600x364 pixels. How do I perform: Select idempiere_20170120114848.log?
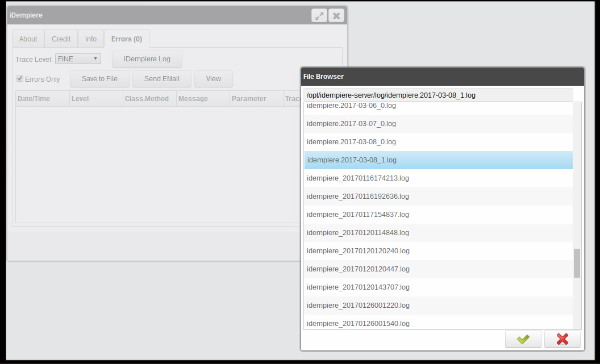[439, 232]
